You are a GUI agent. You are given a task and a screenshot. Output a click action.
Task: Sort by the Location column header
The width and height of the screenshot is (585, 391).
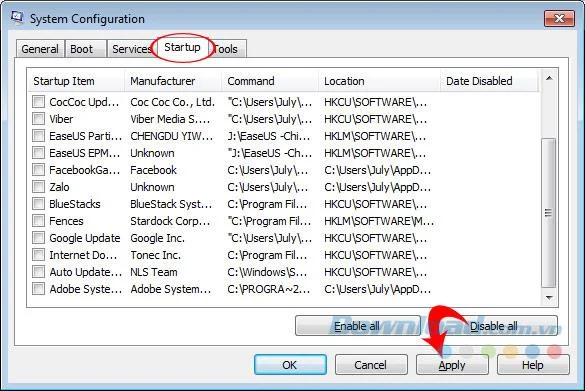[379, 81]
